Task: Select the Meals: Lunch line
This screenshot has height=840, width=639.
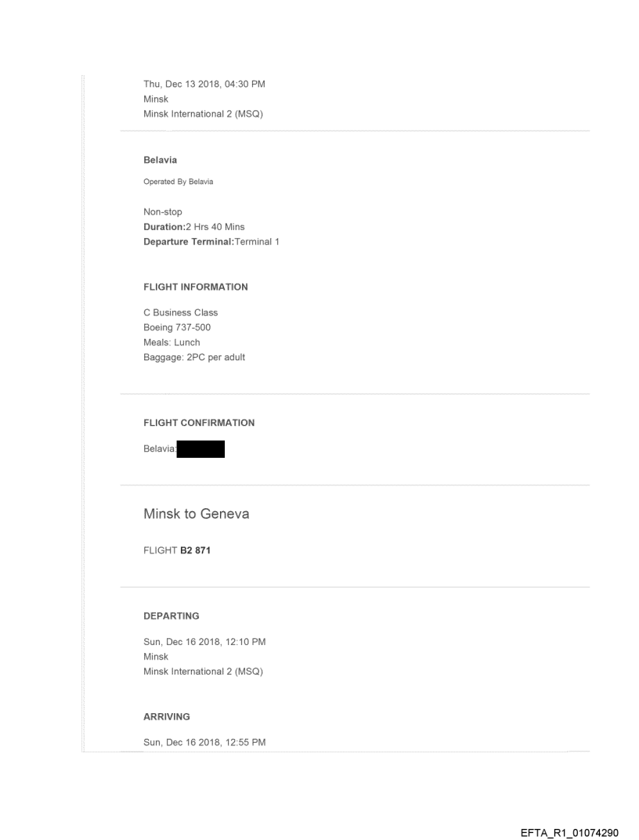Action: click(171, 342)
